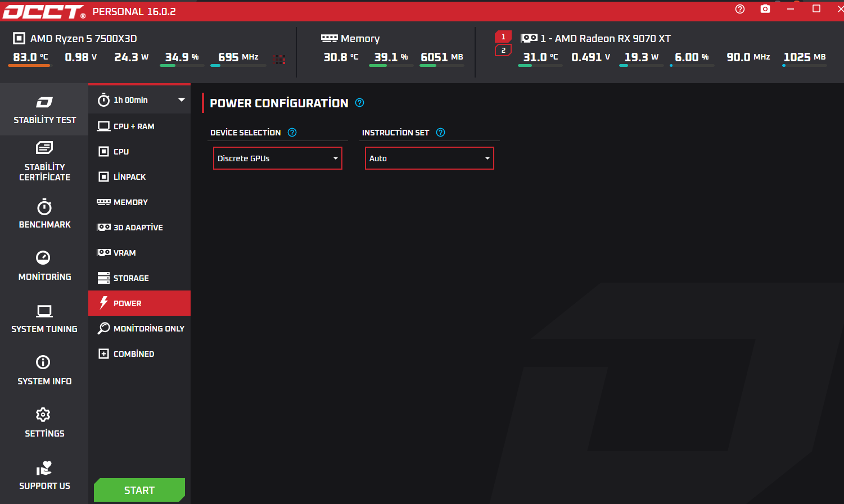Expand the 1h 00min duration dropdown
844x504 pixels.
pyautogui.click(x=139, y=100)
